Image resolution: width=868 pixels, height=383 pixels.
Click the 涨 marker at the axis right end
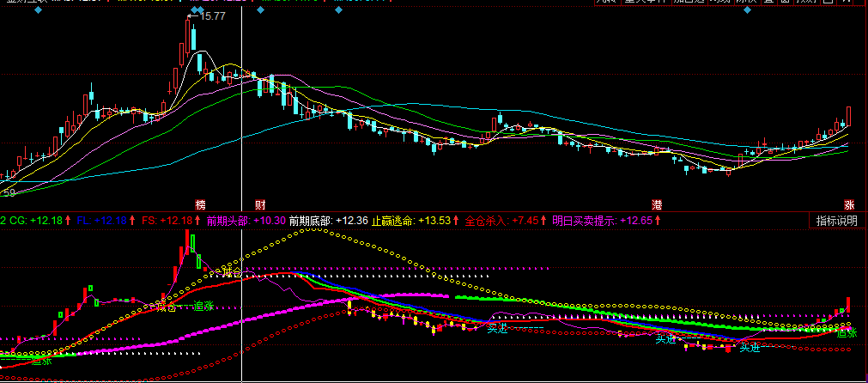pyautogui.click(x=849, y=205)
